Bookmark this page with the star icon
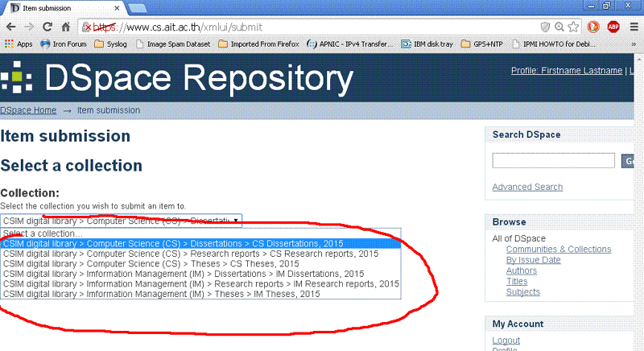Screen dimensions: 644x351 pos(573,27)
